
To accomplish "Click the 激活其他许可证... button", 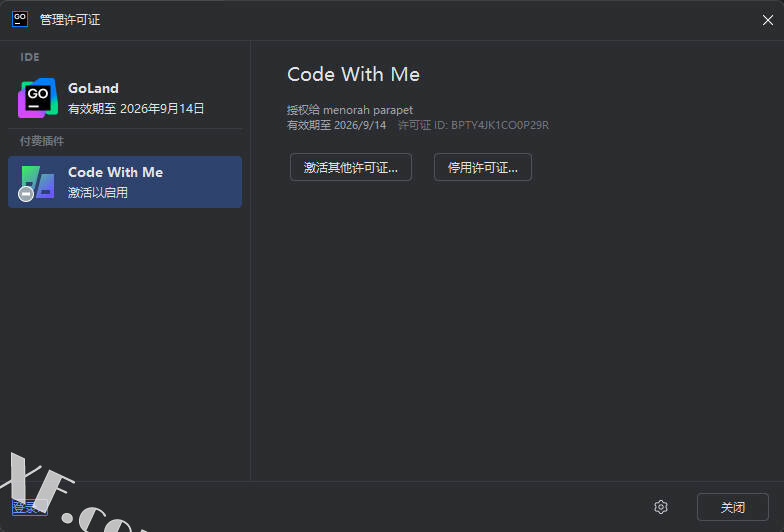I will coord(351,168).
